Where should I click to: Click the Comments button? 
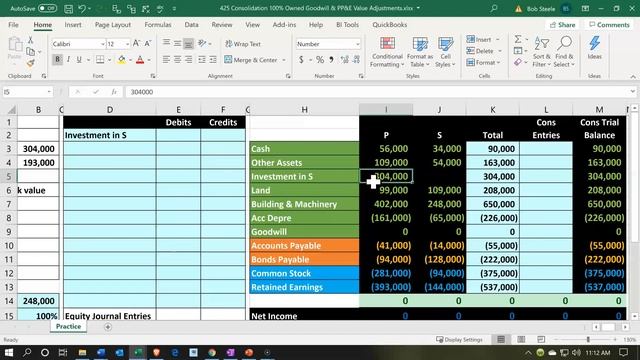[609, 25]
